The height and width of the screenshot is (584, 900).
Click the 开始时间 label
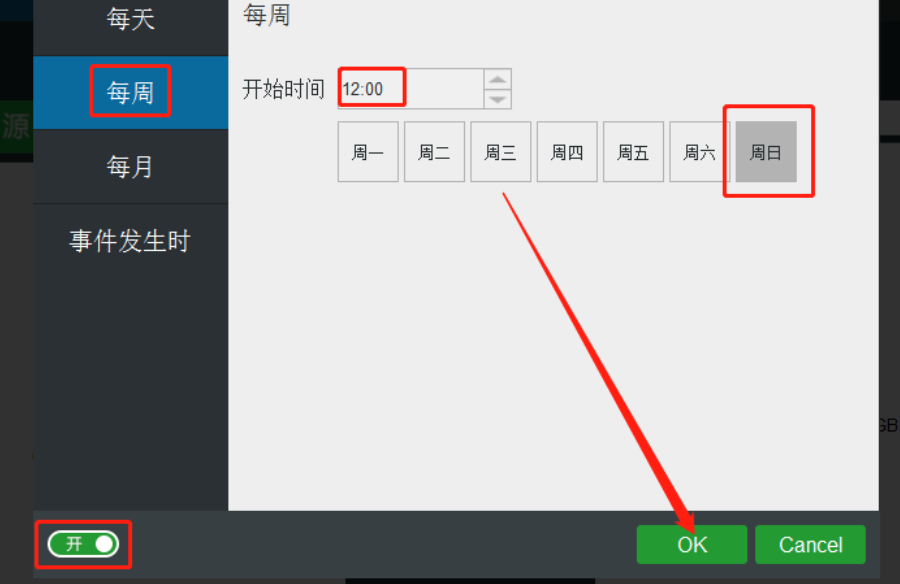[x=284, y=89]
